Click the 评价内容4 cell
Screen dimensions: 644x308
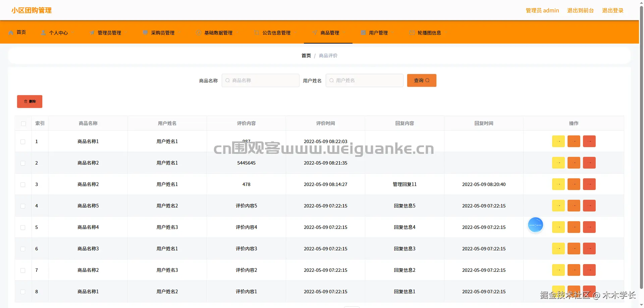coord(246,227)
